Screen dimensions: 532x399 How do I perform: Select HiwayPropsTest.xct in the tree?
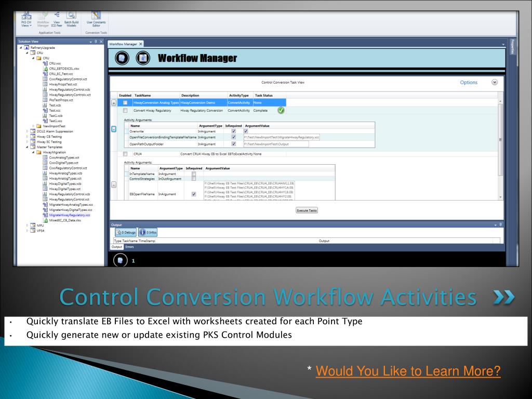click(63, 85)
